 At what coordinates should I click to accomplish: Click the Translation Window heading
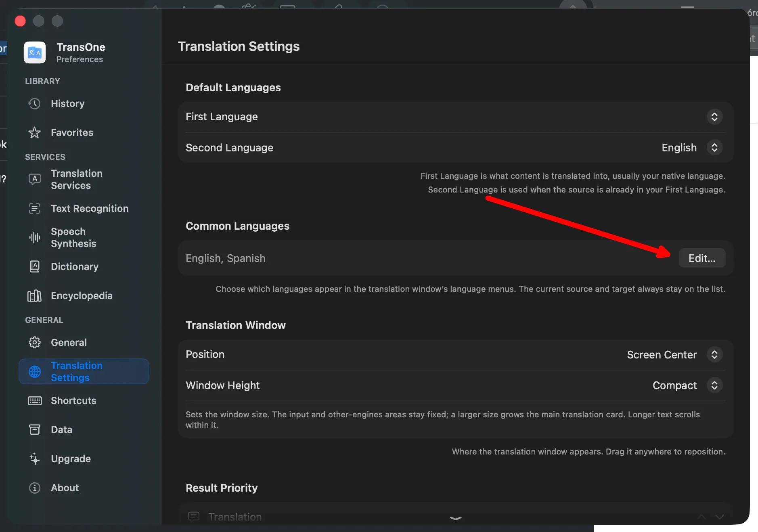(x=236, y=325)
